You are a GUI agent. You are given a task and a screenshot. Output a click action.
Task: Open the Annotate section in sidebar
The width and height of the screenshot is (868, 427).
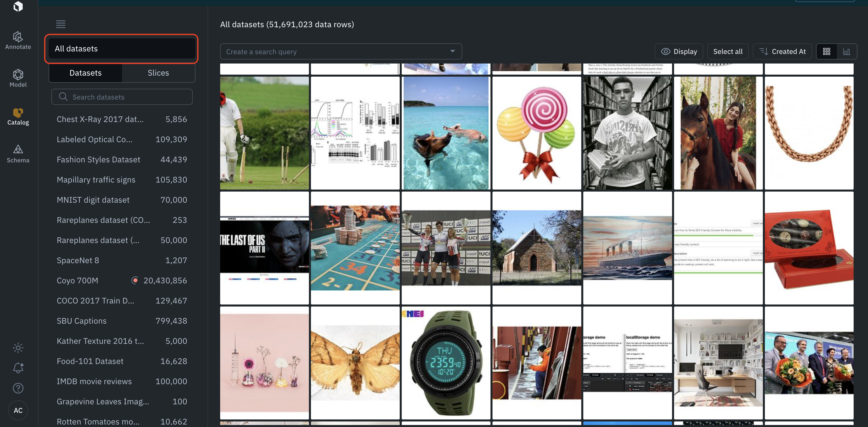pyautogui.click(x=18, y=40)
